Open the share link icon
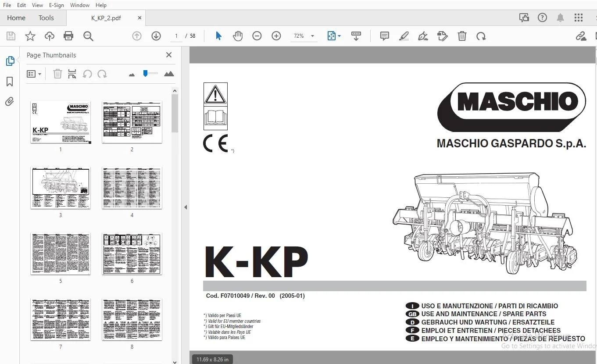The height and width of the screenshot is (364, 597). pyautogui.click(x=581, y=36)
